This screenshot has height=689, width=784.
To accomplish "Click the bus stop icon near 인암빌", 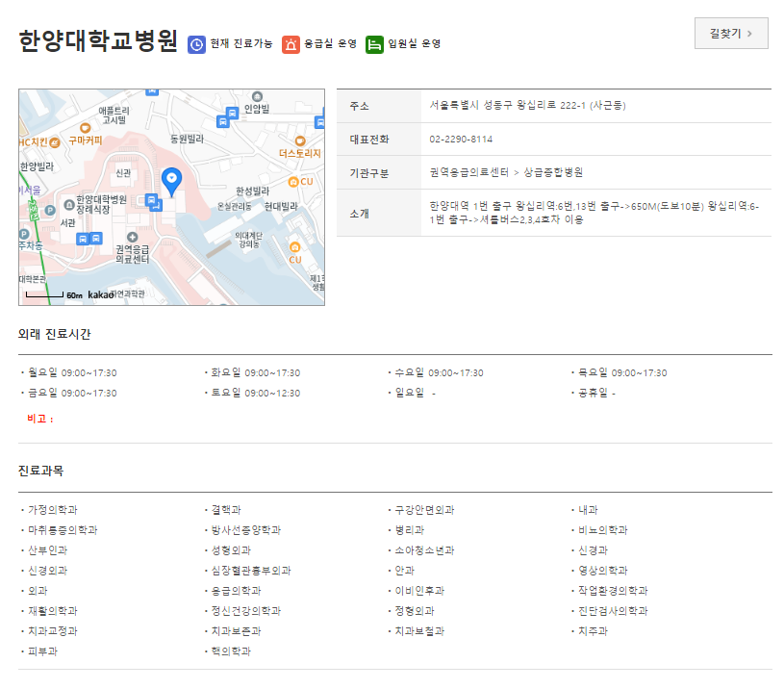I will coord(232,113).
